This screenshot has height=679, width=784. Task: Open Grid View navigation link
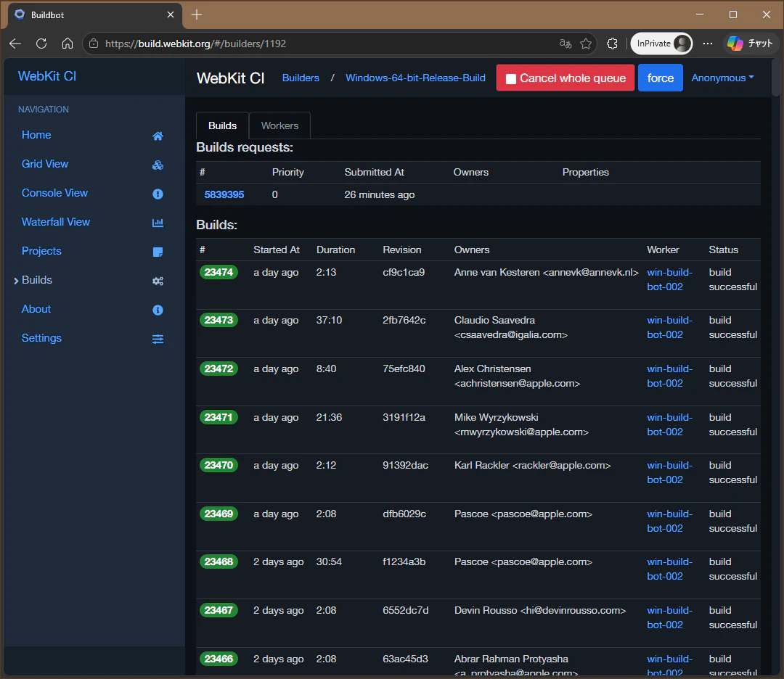pos(45,164)
